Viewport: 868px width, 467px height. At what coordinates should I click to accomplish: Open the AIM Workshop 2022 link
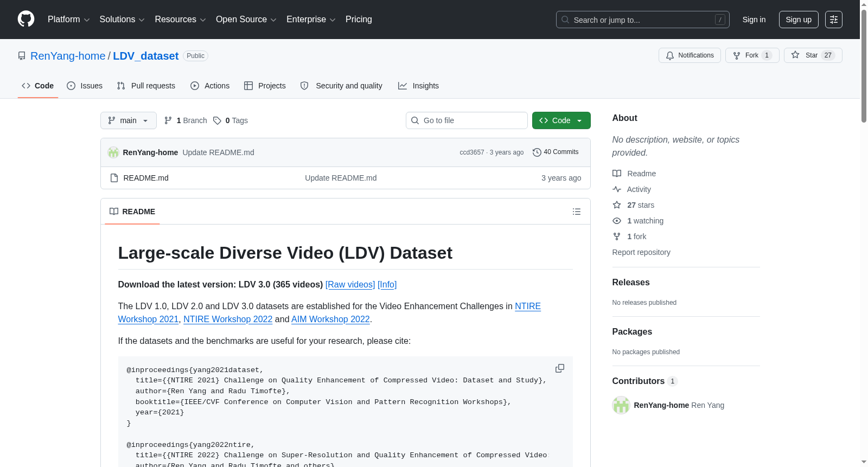tap(330, 319)
